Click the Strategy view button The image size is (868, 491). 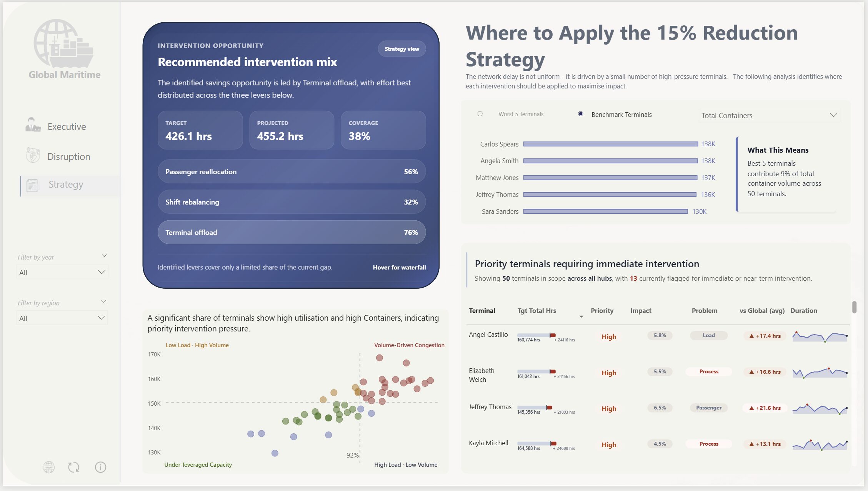(x=402, y=49)
